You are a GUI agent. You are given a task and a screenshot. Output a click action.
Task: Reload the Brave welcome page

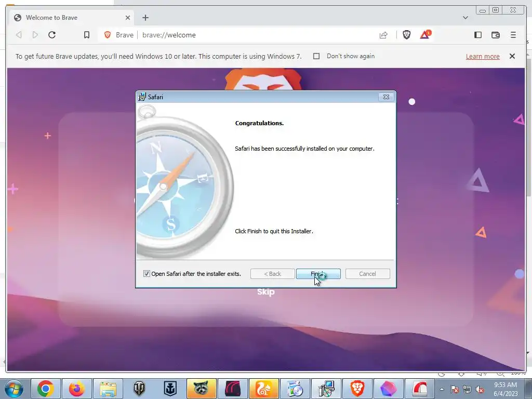[52, 35]
